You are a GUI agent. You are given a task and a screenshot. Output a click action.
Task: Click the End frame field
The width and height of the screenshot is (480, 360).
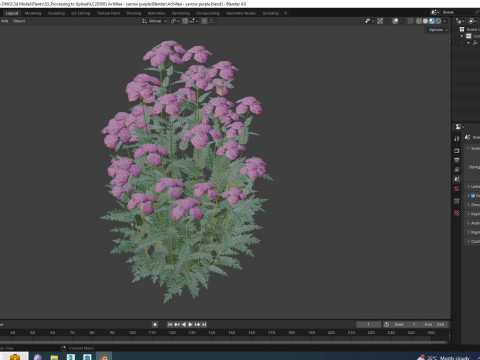434,324
